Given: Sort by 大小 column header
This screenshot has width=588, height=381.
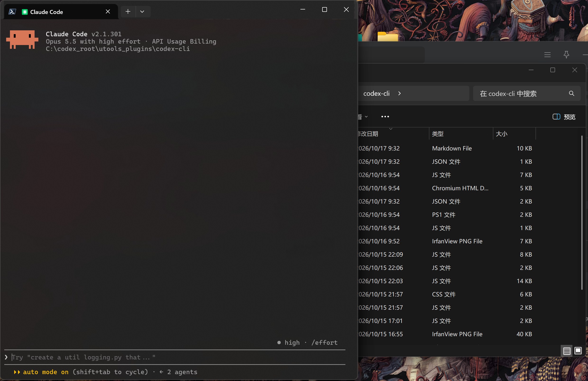Looking at the screenshot, I should click(514, 134).
